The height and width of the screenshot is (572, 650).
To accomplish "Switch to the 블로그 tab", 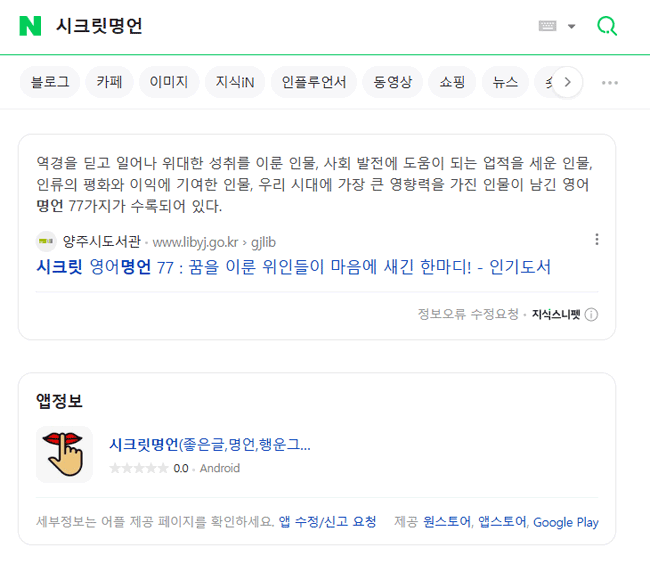I will [50, 82].
